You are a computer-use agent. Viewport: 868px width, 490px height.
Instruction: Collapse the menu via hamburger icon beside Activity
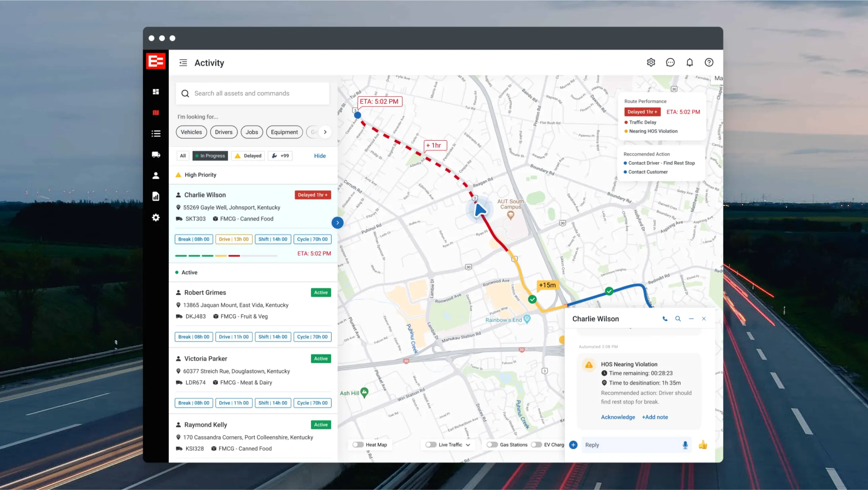click(x=183, y=63)
